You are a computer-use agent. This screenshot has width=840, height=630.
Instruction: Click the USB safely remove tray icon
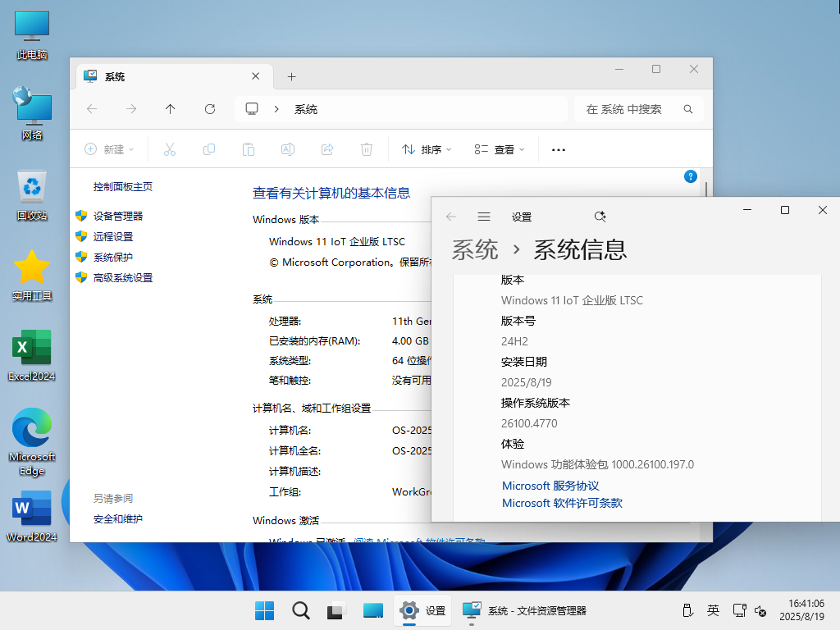tap(688, 610)
